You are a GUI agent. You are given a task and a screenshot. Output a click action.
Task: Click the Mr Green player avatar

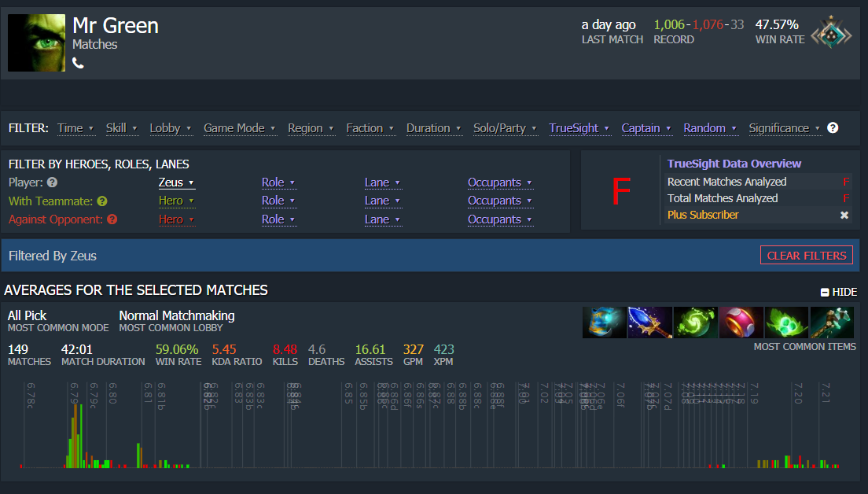pyautogui.click(x=36, y=42)
